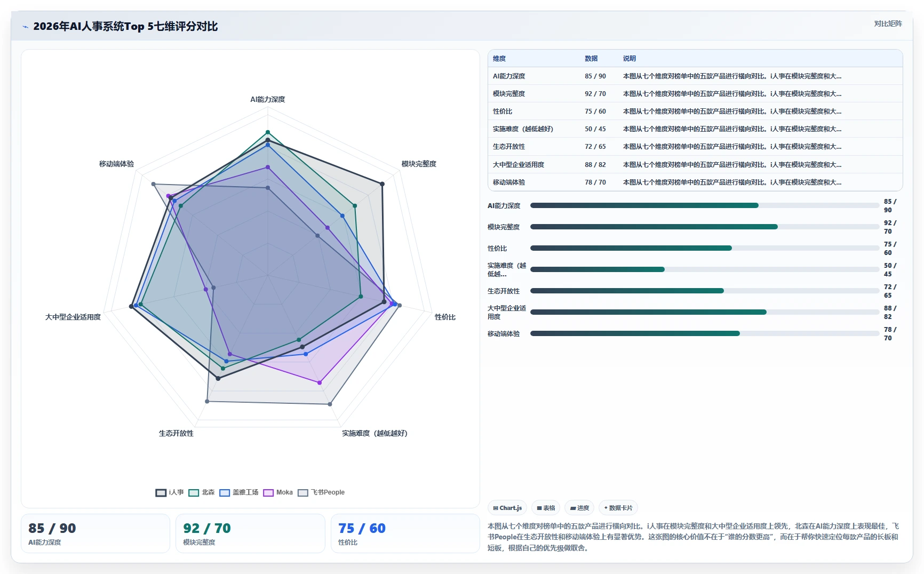Viewport: 924px width, 574px height.
Task: Hide the 北森 dataset in legend
Action: (x=201, y=492)
